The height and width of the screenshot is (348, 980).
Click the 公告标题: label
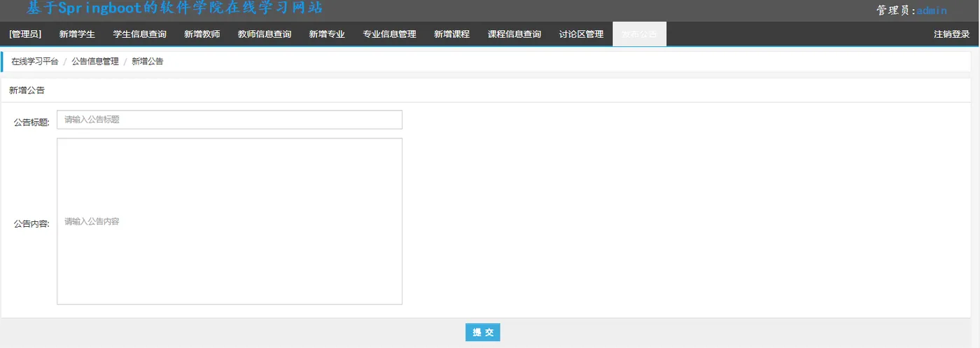[x=31, y=123]
